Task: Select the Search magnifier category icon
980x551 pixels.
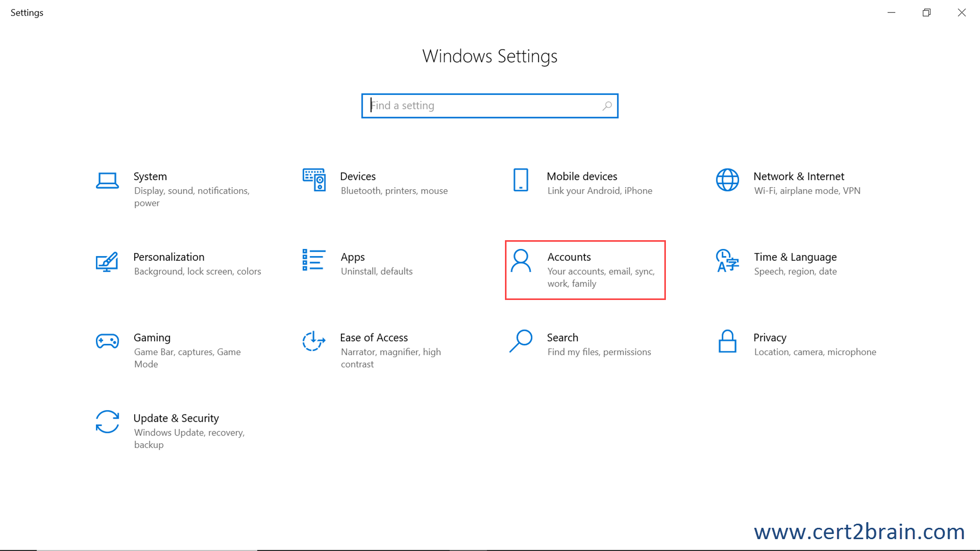Action: click(521, 341)
